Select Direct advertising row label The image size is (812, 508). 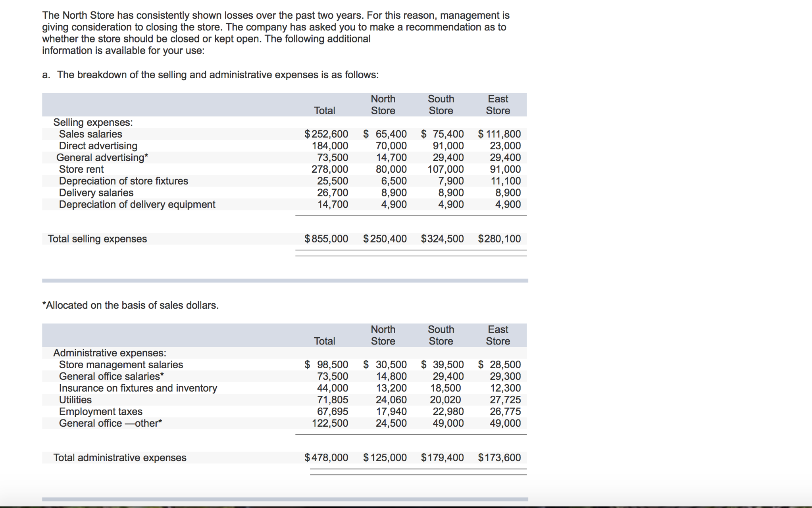pyautogui.click(x=98, y=146)
